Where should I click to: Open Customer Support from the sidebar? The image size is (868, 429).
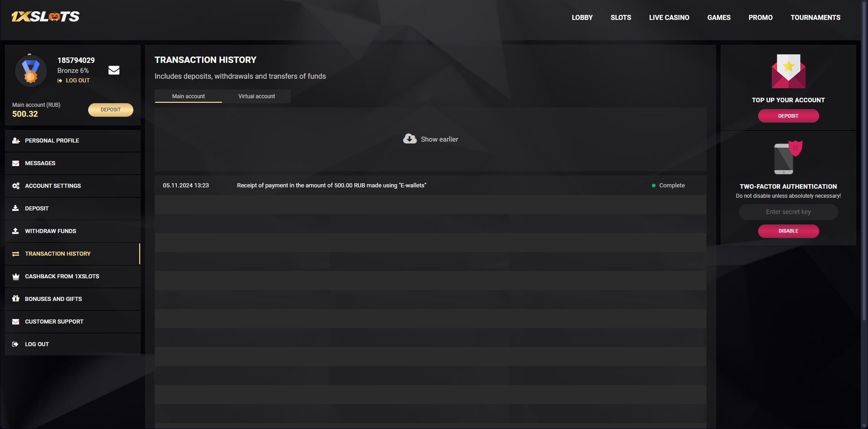pyautogui.click(x=54, y=322)
